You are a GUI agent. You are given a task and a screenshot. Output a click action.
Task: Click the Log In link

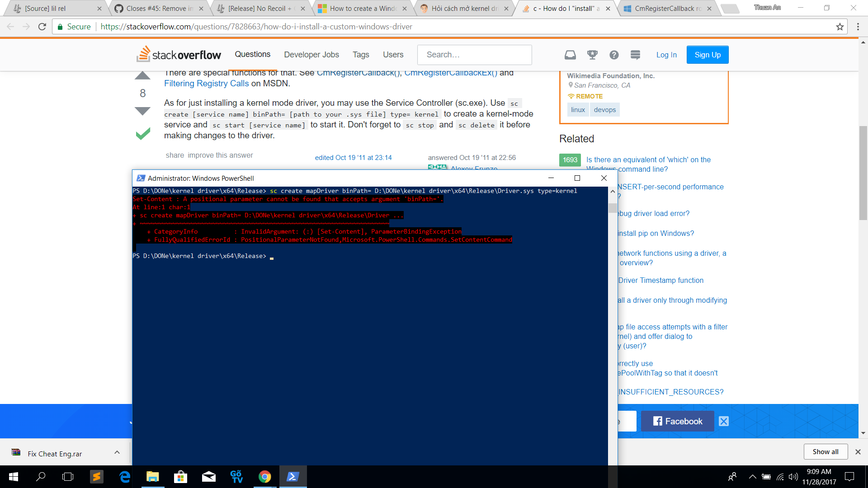point(666,55)
